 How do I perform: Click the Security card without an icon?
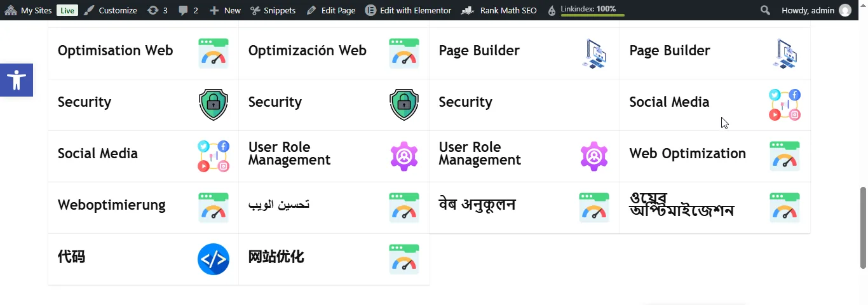pos(524,105)
